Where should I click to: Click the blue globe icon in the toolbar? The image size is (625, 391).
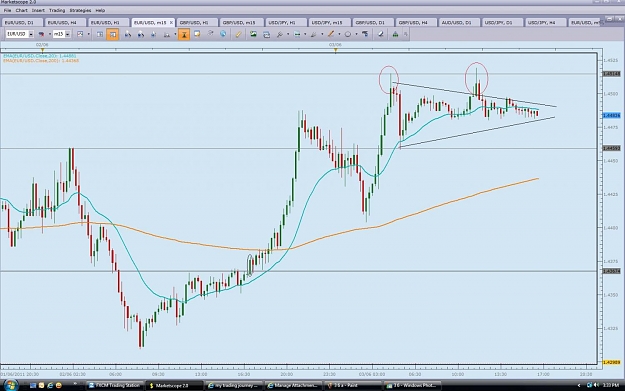(x=223, y=34)
